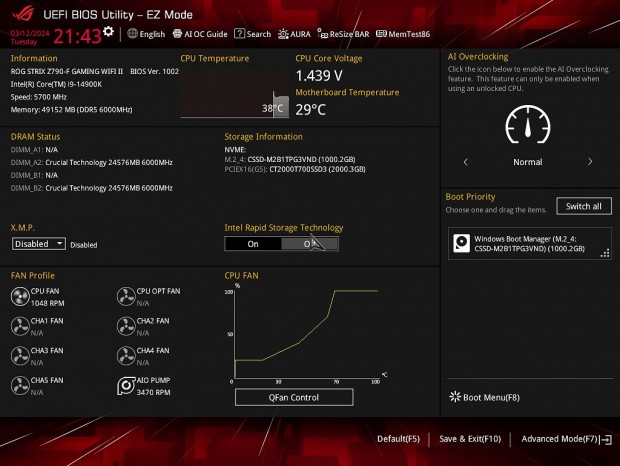620x466 pixels.
Task: Click the QFan Control button
Action: pos(294,397)
